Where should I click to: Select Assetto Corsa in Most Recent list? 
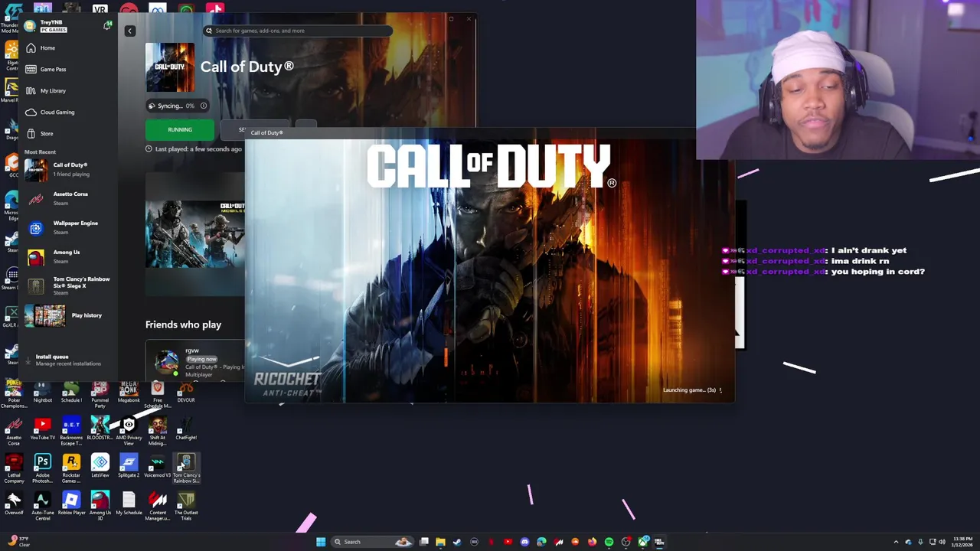pyautogui.click(x=69, y=198)
